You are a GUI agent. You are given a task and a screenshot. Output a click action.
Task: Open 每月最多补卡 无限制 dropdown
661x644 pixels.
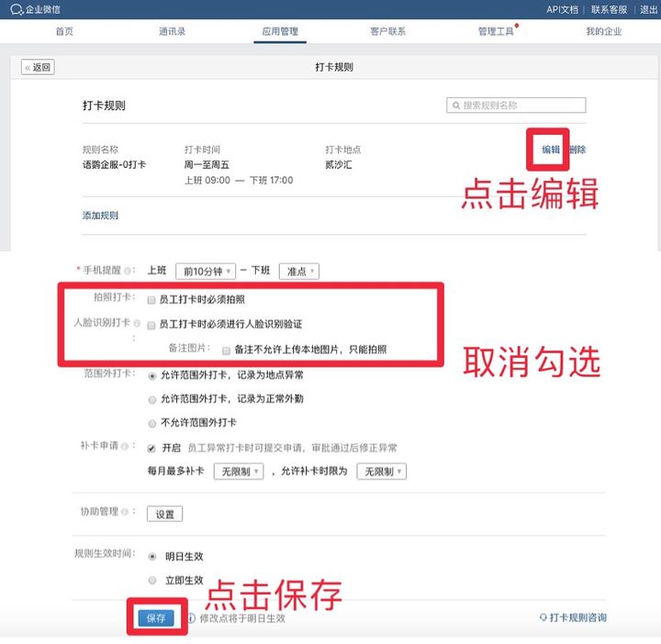pyautogui.click(x=238, y=472)
